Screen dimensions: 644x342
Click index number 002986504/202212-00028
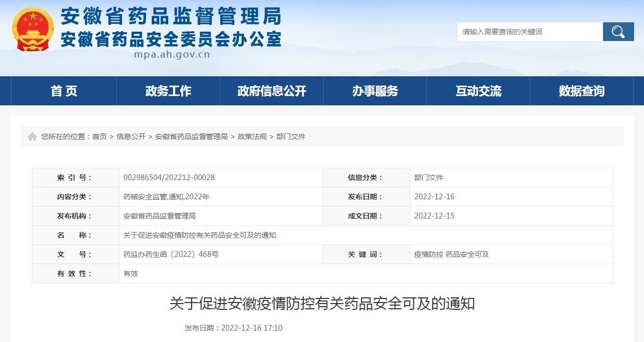(x=169, y=177)
